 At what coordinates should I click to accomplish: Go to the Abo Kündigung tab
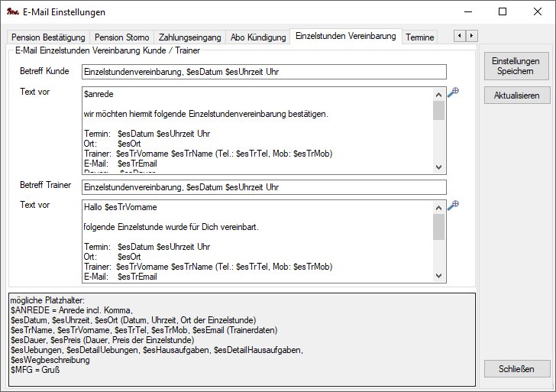coord(259,37)
